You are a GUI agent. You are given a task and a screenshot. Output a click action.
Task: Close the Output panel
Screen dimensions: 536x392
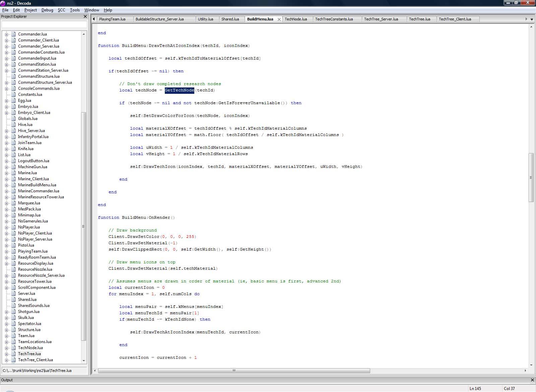(532, 380)
